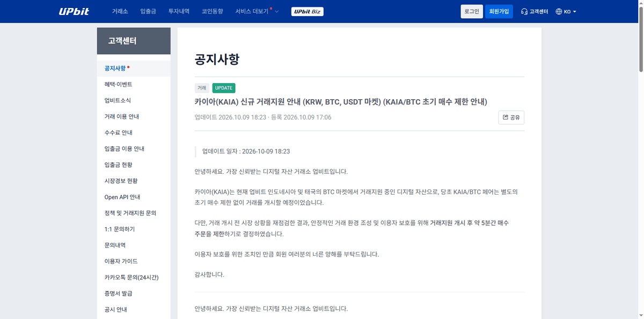The image size is (644, 319).
Task: Open 수수료 안내 in the sidebar
Action: [134, 132]
